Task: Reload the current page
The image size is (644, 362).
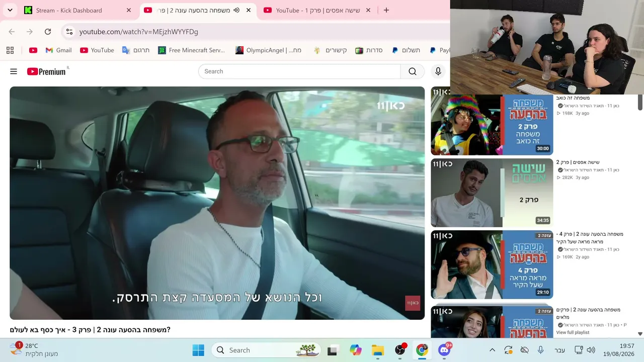Action: pos(48,32)
